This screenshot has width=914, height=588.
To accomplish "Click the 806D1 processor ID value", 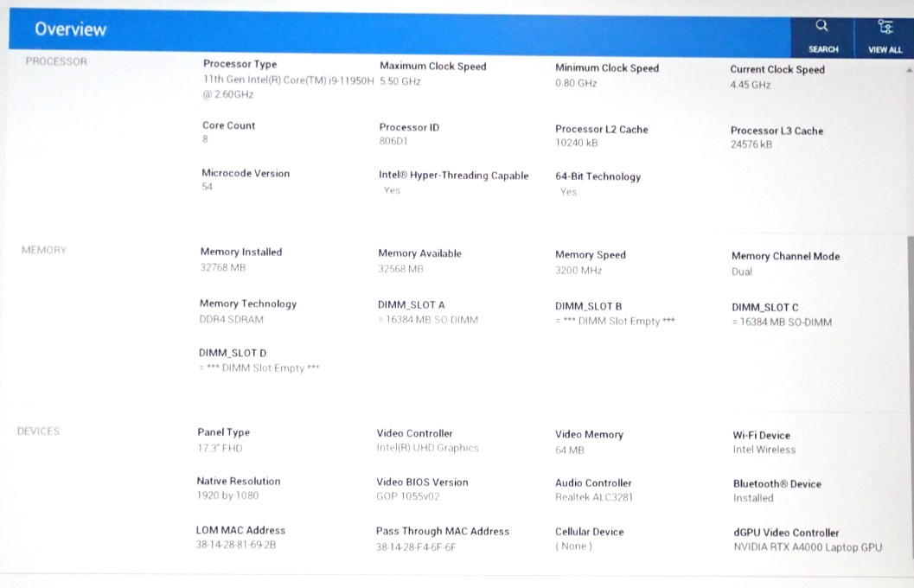I will (393, 141).
